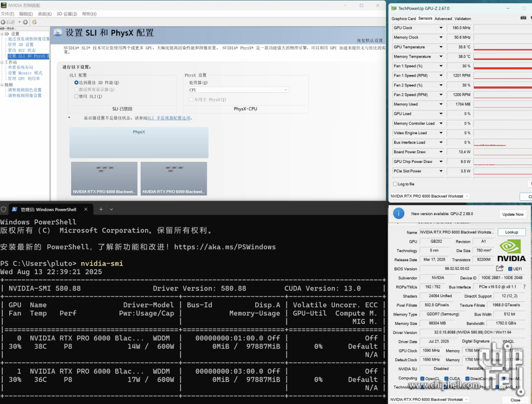Toggle the 专用于 PhysX checkbox
The image size is (532, 404).
[191, 99]
